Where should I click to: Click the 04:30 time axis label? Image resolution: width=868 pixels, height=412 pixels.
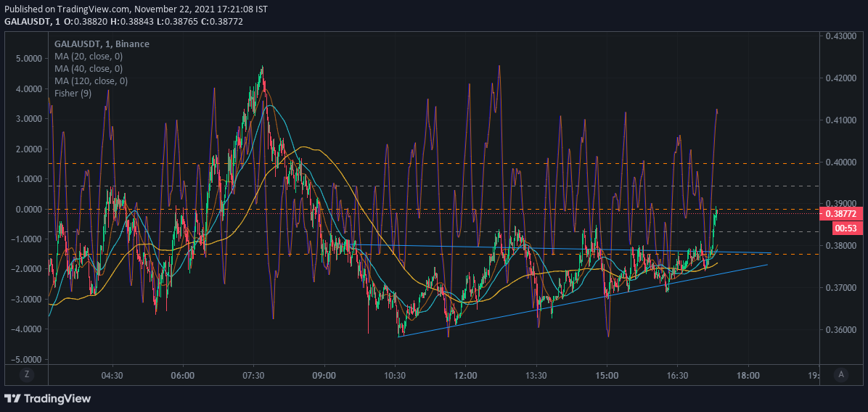click(112, 375)
